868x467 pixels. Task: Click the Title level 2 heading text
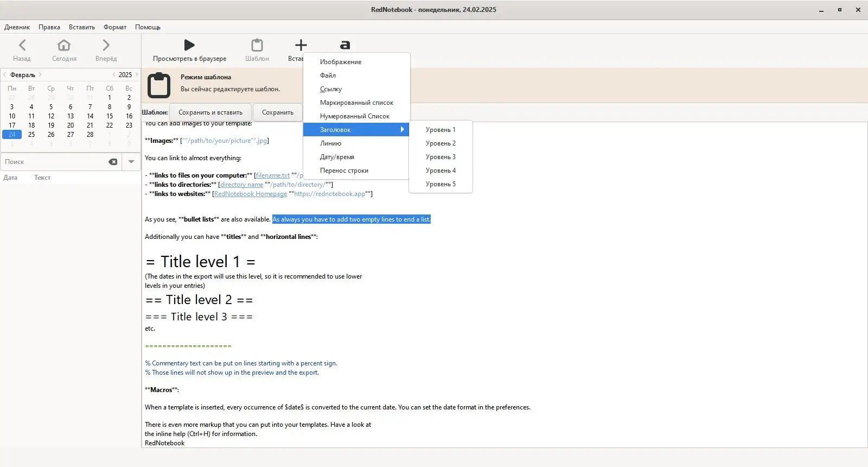click(x=199, y=300)
